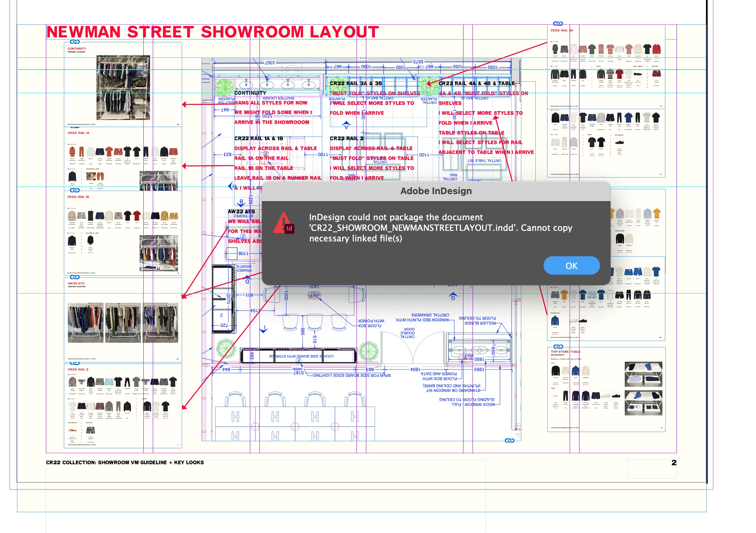Click the Adobe InDesign dialog title bar
This screenshot has height=533, width=756.
[436, 191]
